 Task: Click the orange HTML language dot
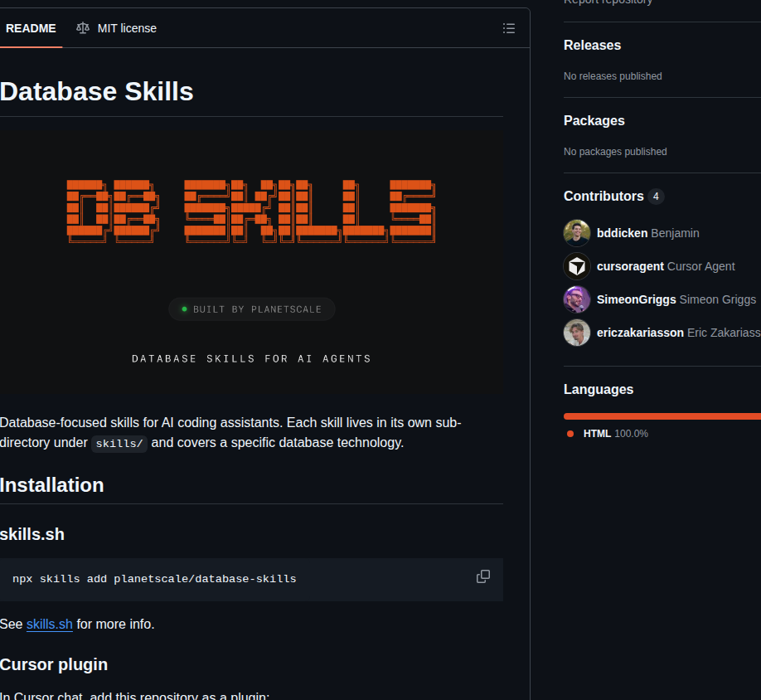[570, 434]
